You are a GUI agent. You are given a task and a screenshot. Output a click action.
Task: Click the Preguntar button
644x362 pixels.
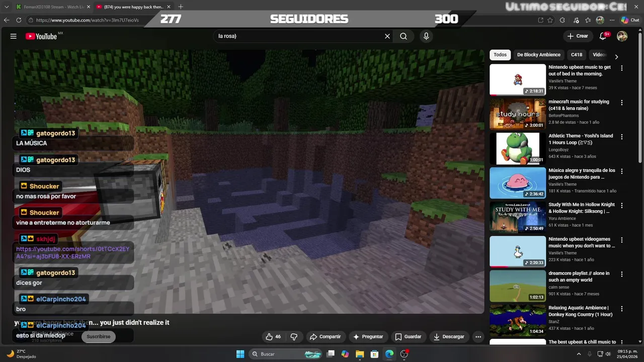click(x=368, y=337)
